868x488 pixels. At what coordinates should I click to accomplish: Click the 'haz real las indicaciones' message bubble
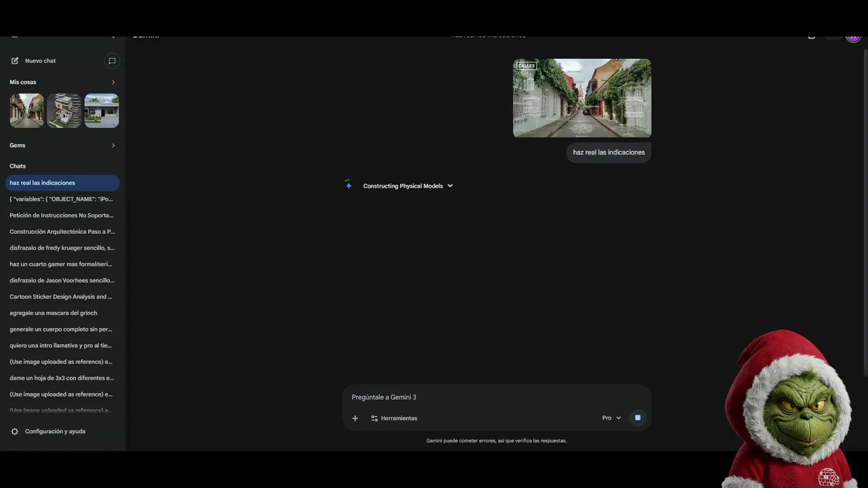point(609,152)
